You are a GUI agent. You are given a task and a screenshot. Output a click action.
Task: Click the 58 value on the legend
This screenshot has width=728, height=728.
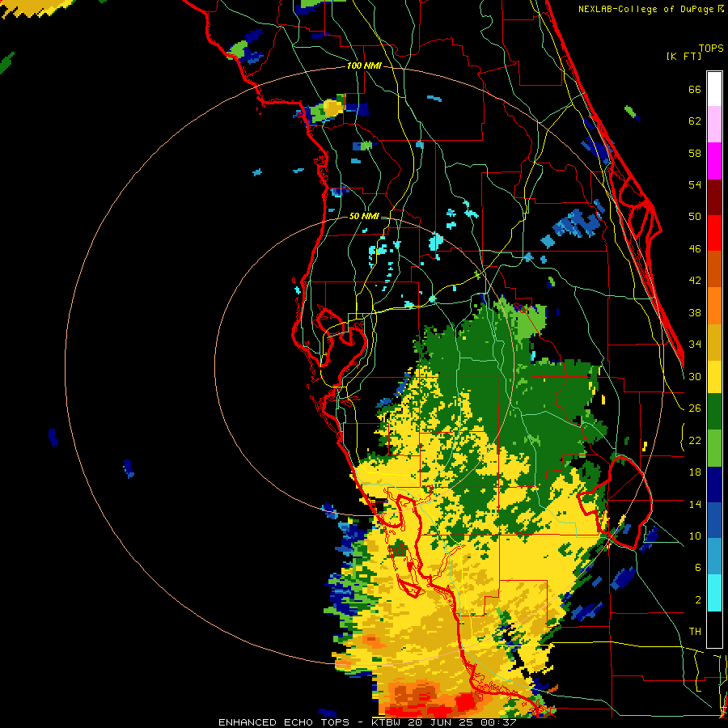[x=695, y=153]
